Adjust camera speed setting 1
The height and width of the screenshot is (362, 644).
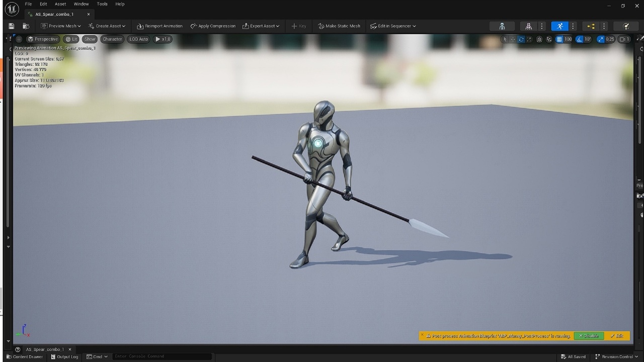[x=624, y=39]
